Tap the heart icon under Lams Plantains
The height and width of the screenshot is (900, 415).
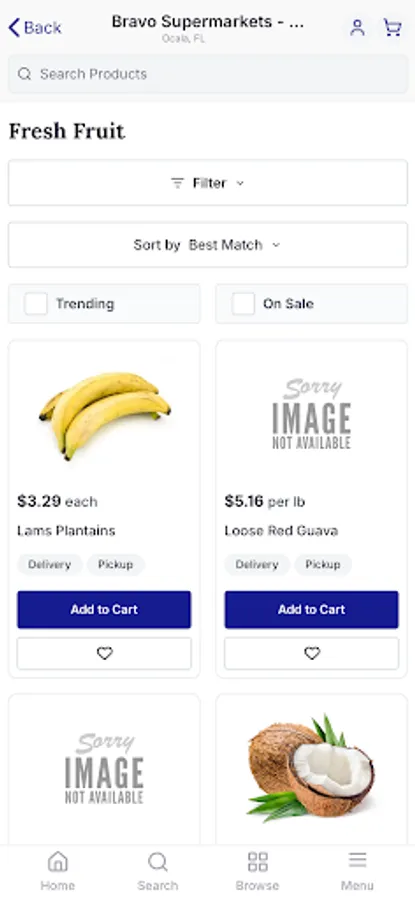click(104, 653)
